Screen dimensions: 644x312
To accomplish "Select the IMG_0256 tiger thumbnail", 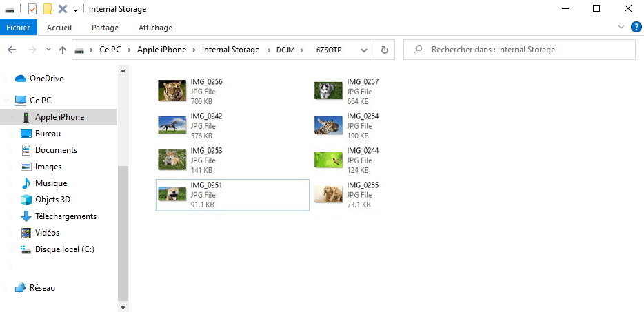I will click(172, 91).
